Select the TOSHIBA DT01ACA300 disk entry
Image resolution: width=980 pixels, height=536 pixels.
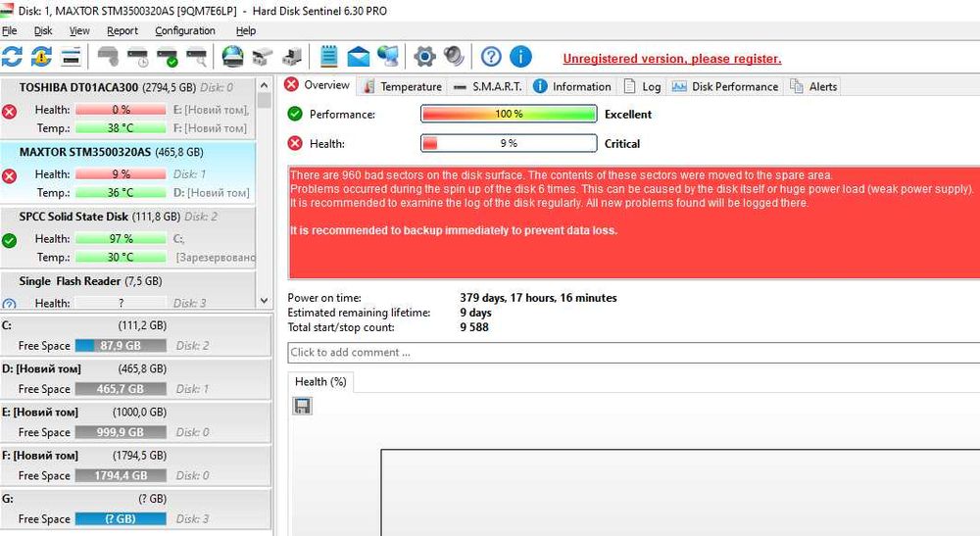click(128, 108)
